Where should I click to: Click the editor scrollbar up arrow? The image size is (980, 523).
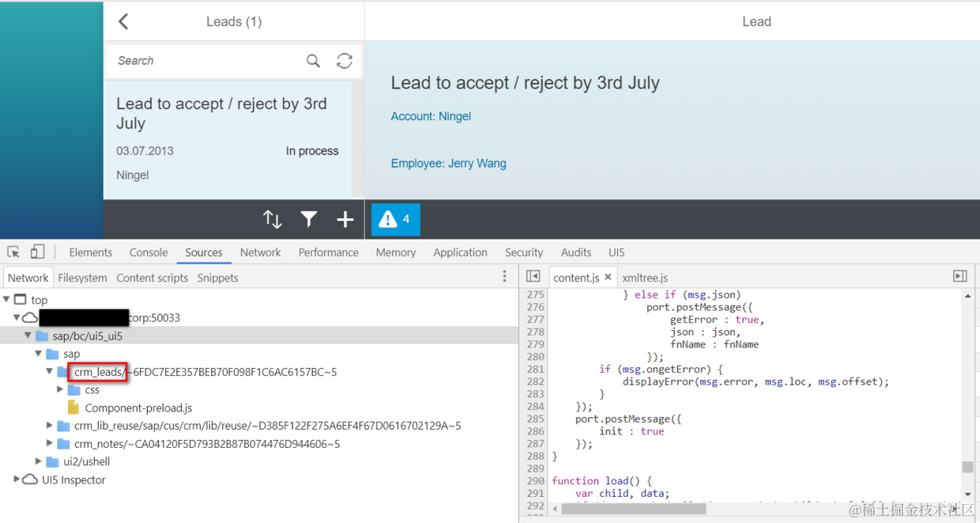(967, 295)
